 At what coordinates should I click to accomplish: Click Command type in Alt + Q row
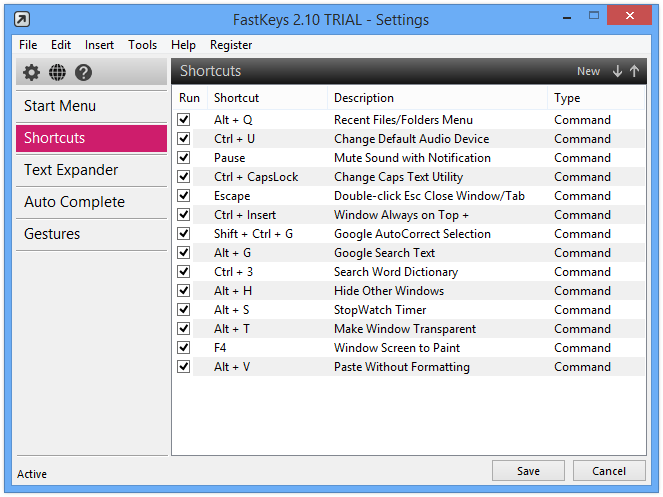point(582,120)
